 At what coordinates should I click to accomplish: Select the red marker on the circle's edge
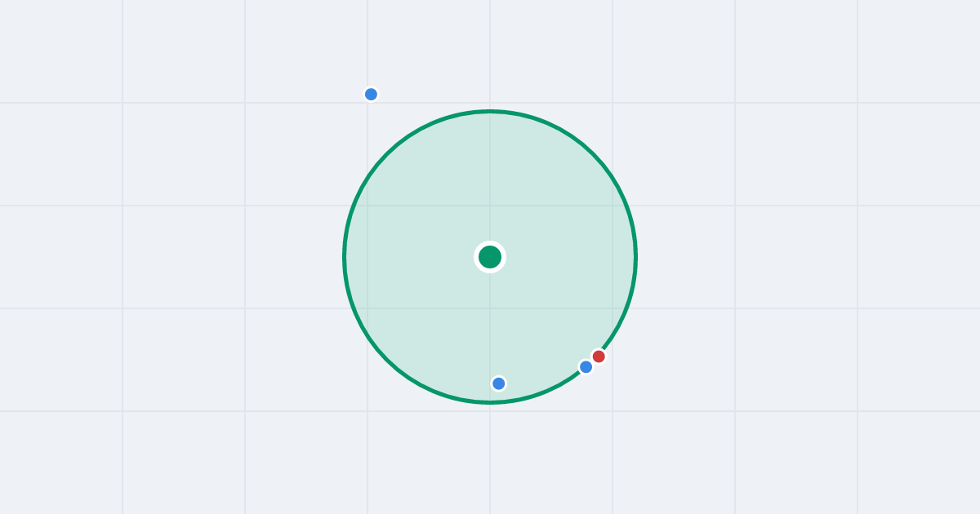(x=599, y=357)
